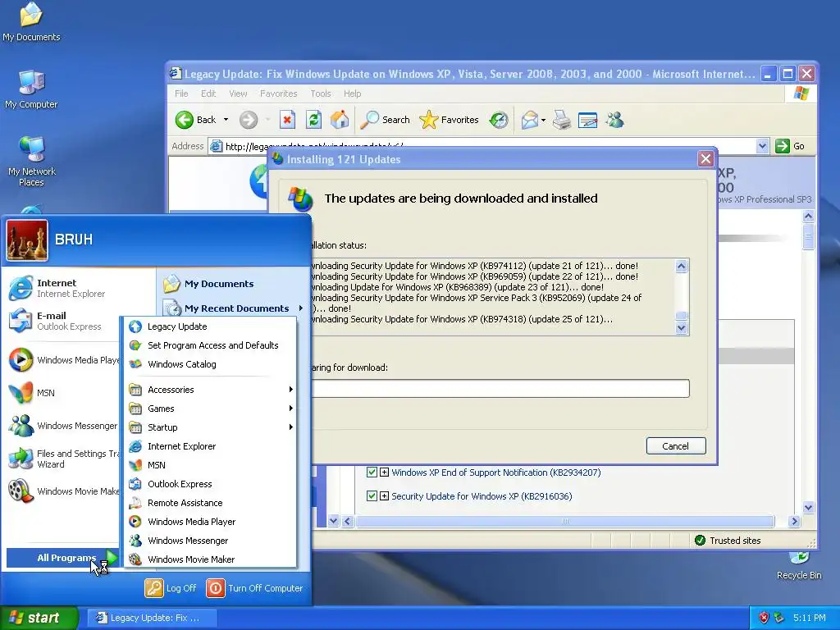840x630 pixels.
Task: Expand the Games submenu
Action: [211, 409]
